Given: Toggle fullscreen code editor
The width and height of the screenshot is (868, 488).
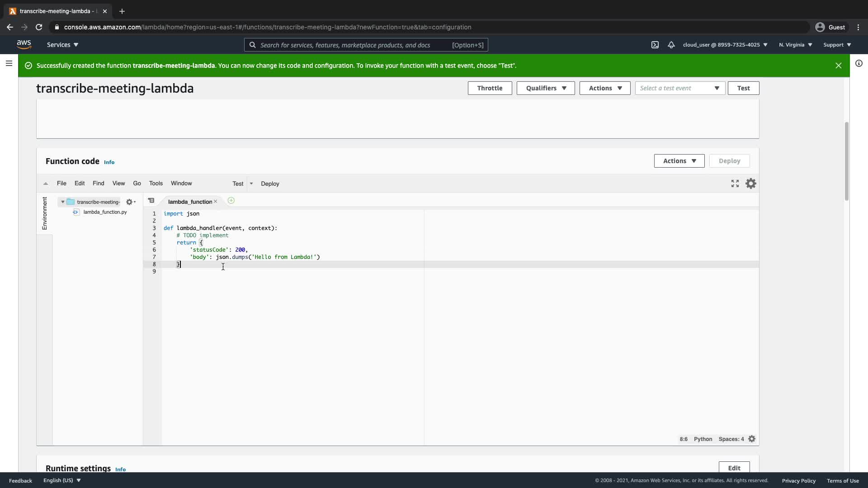Looking at the screenshot, I should (735, 183).
